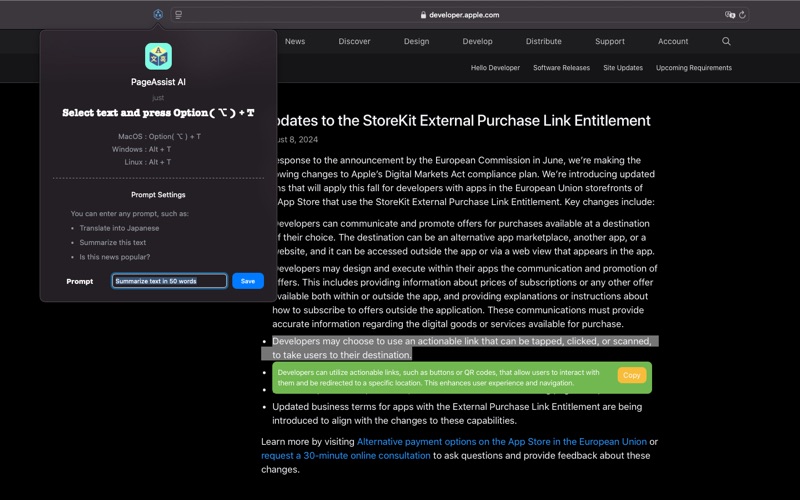Click the 'Is this news popular?' example
Viewport: 800px width, 500px height.
coord(115,257)
